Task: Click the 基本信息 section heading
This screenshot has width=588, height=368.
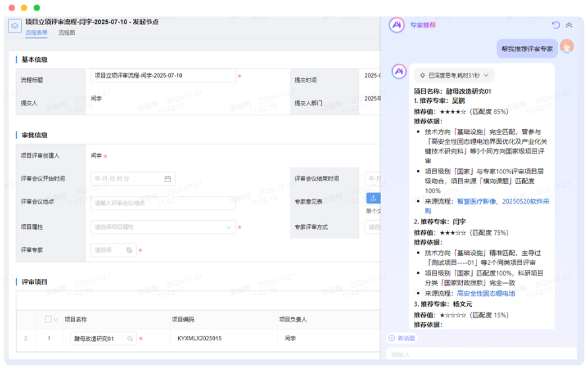Action: pyautogui.click(x=34, y=59)
